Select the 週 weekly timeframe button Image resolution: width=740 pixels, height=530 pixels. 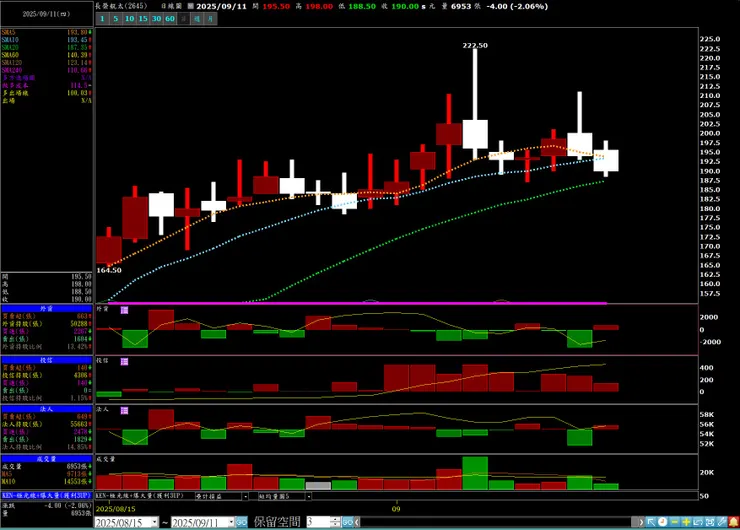[197, 19]
